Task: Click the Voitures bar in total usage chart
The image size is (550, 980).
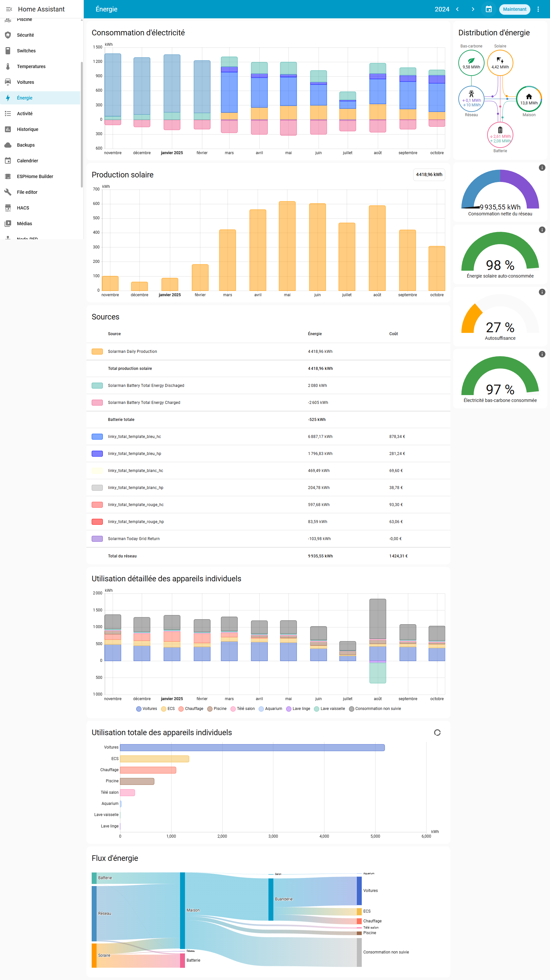Action: [252, 748]
